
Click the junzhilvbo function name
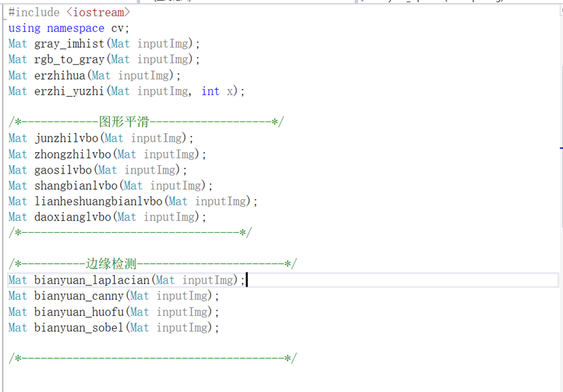pos(66,138)
